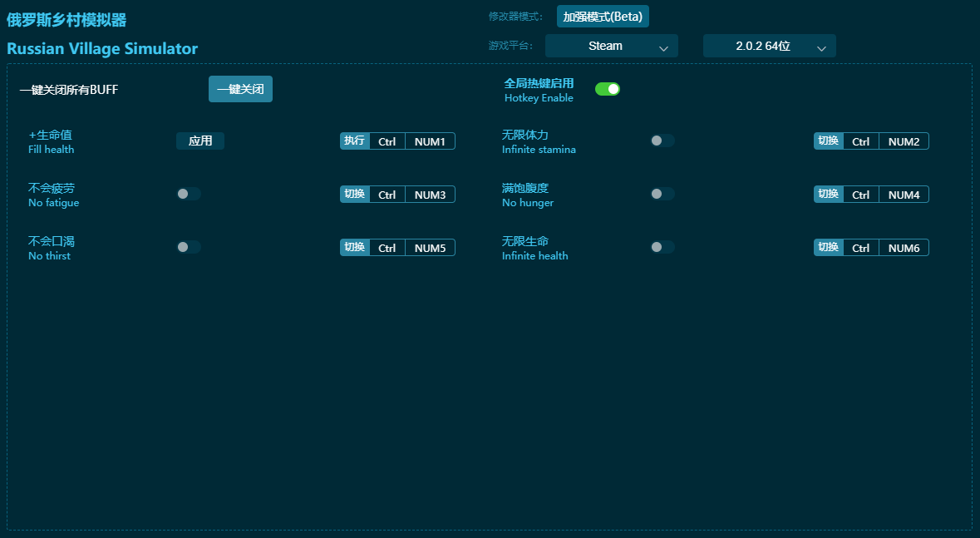Click the NUM4 hotkey key field
980x538 pixels.
pos(904,195)
